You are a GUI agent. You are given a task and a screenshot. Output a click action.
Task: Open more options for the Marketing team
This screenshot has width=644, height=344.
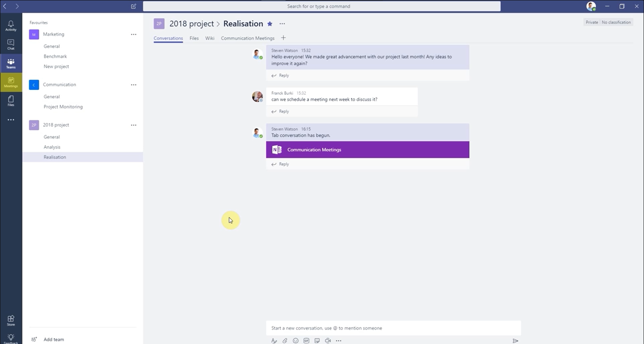pyautogui.click(x=134, y=34)
